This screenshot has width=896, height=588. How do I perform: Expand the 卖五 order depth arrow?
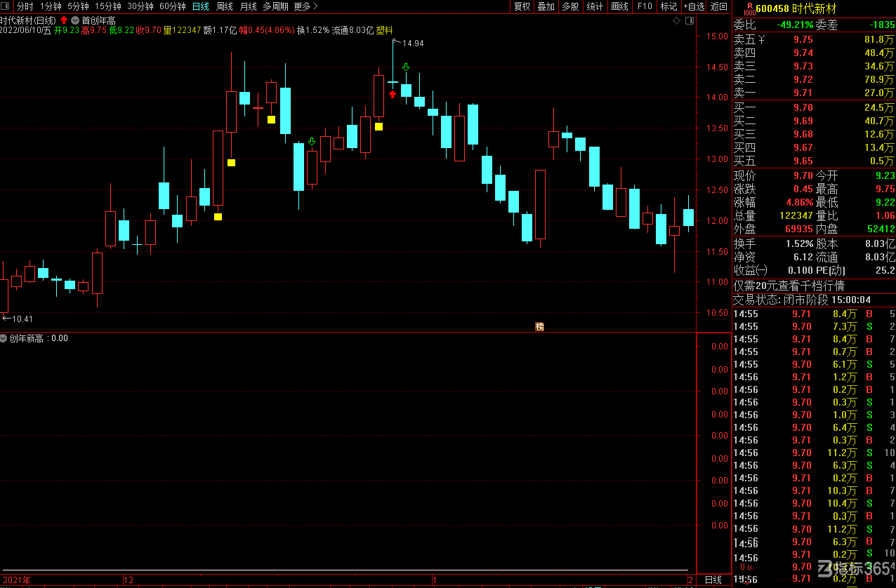point(761,40)
